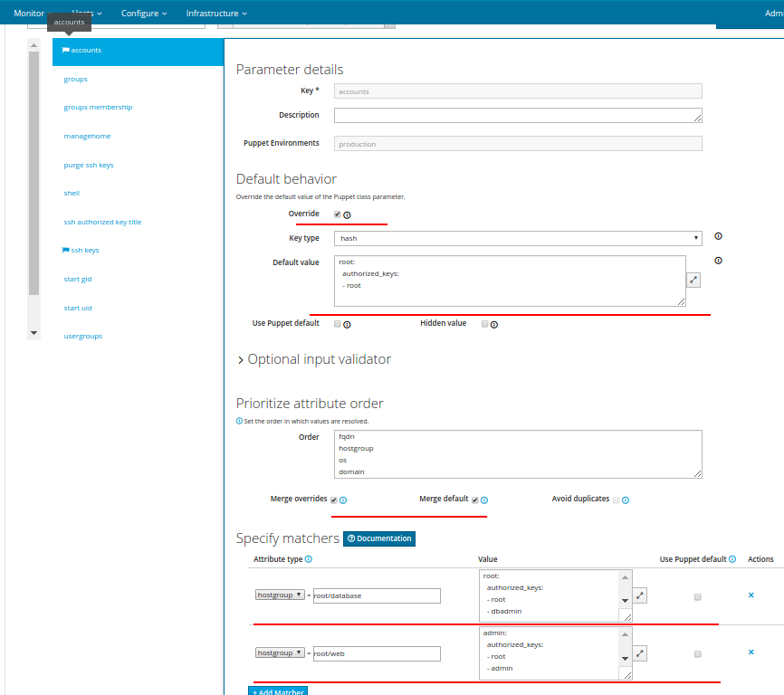Image resolution: width=784 pixels, height=695 pixels.
Task: Click info icon before 'Set the order' text
Action: pos(239,421)
